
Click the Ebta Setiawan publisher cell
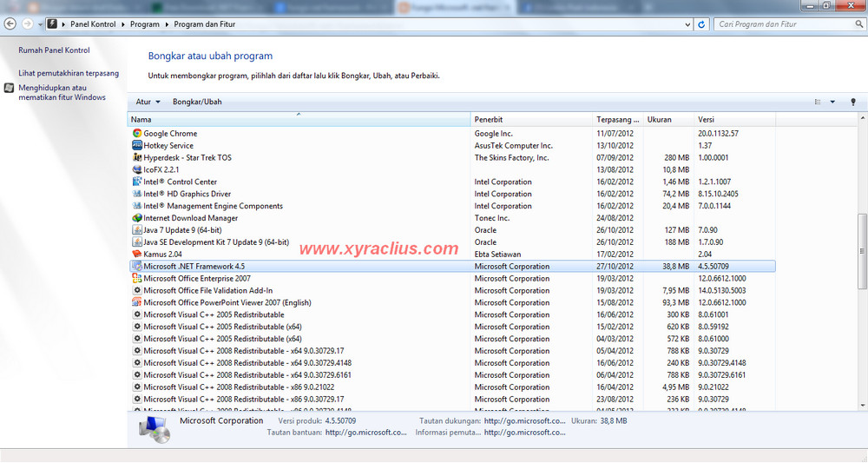click(x=497, y=255)
